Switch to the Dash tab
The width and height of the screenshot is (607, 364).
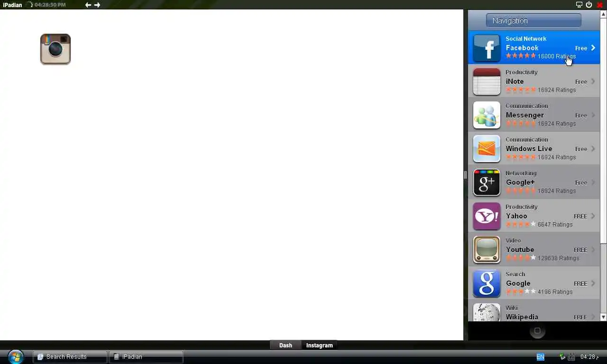(285, 345)
